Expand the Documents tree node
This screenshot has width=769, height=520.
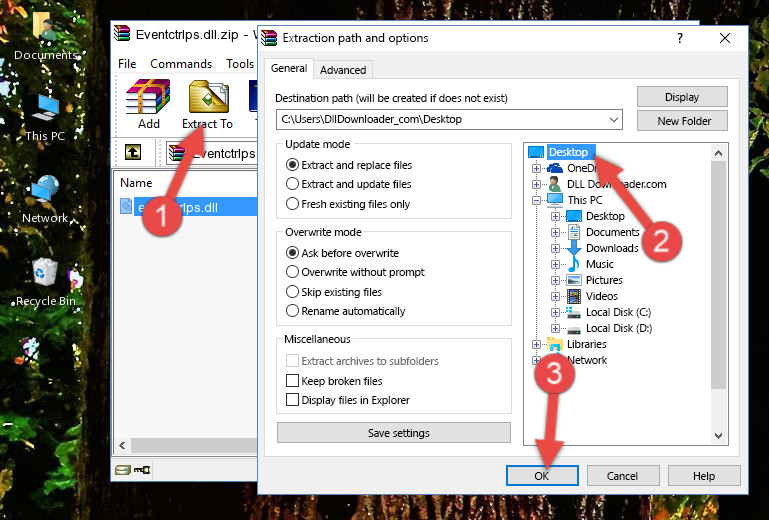coord(555,233)
